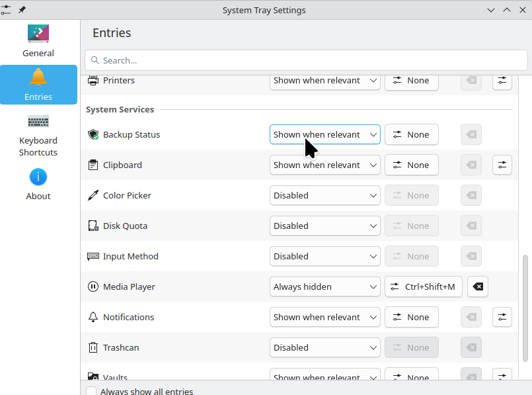Change the Trashcan visibility dropdown

coord(324,347)
